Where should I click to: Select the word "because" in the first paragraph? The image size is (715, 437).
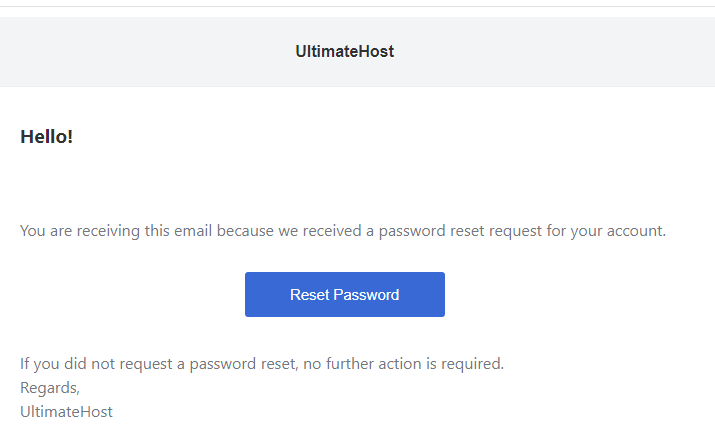click(x=245, y=231)
